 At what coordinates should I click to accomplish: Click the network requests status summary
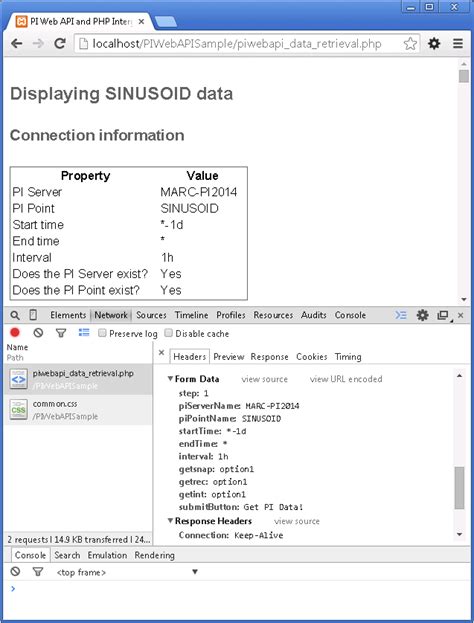coord(79,540)
